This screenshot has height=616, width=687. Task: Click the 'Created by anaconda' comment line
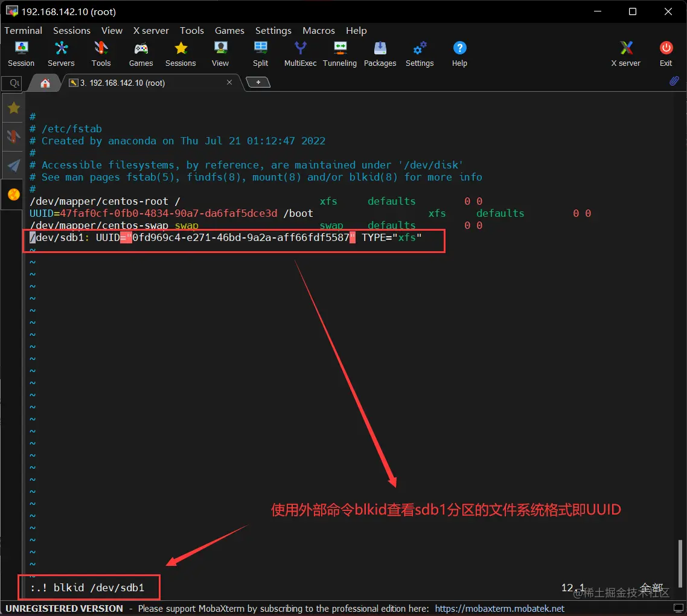pyautogui.click(x=177, y=141)
